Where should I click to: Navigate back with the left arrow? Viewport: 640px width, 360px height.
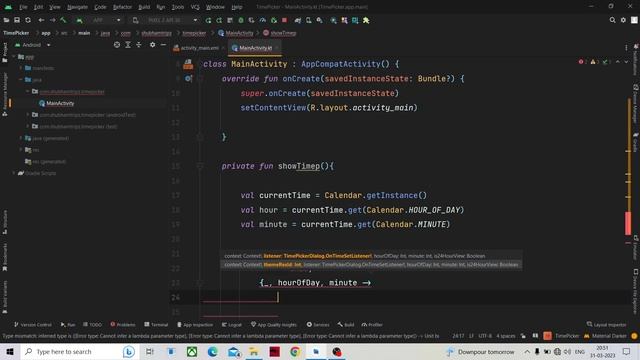coord(41,20)
